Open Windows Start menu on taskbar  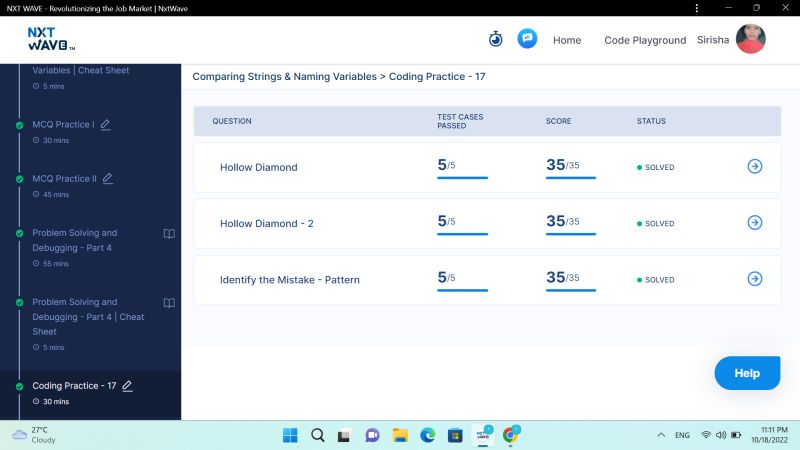click(x=290, y=435)
